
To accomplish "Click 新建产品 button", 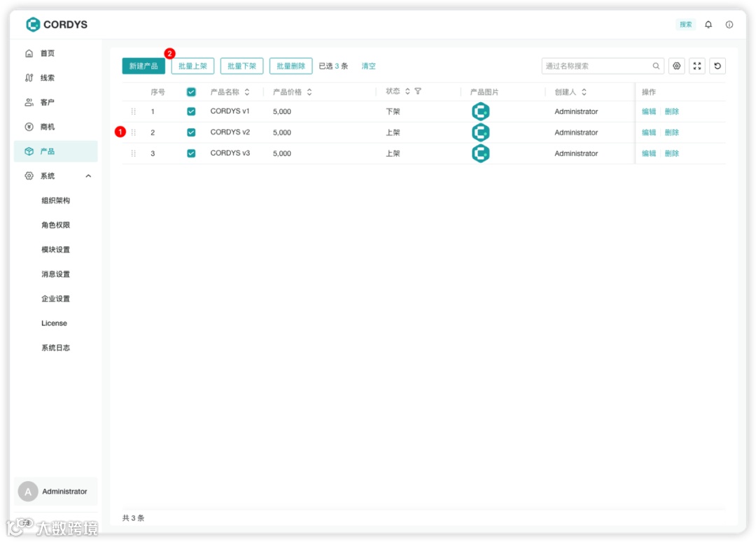I will 143,66.
